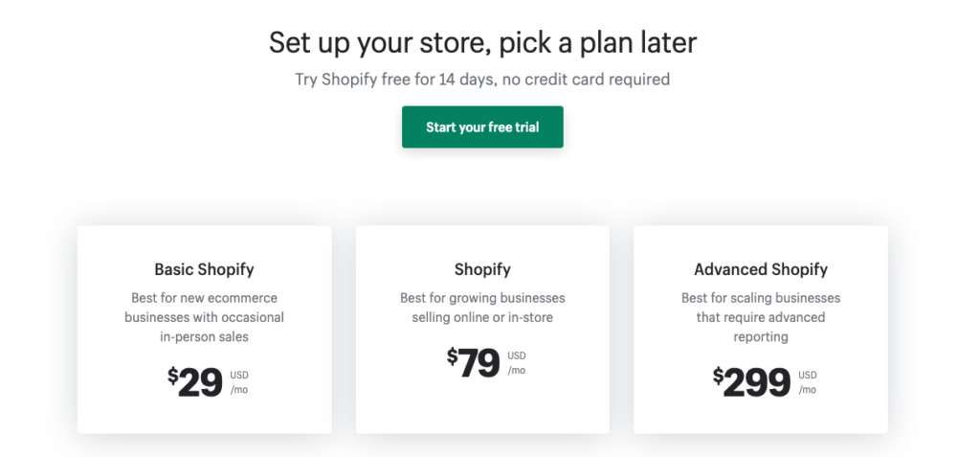
Task: Click USD /mo label beside $29
Action: tap(239, 382)
